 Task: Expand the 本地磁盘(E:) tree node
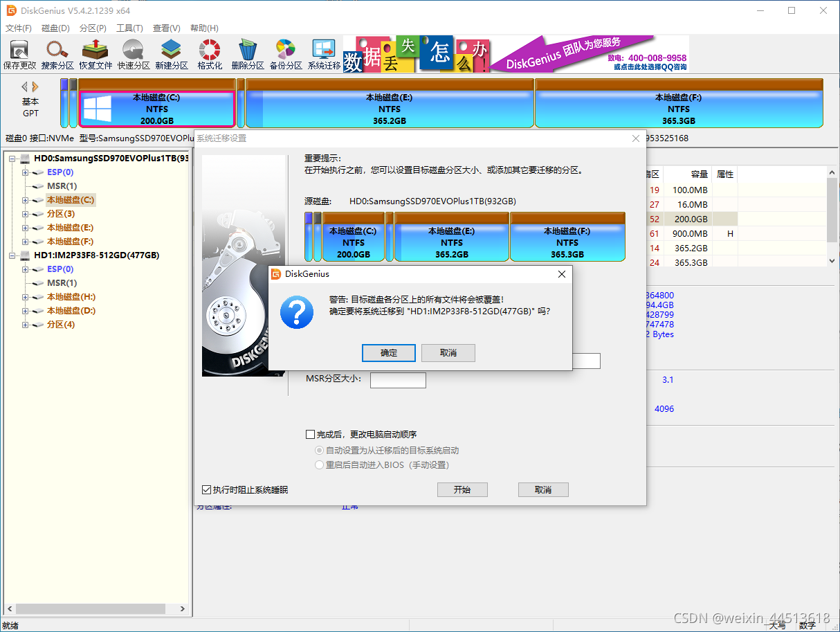point(26,228)
